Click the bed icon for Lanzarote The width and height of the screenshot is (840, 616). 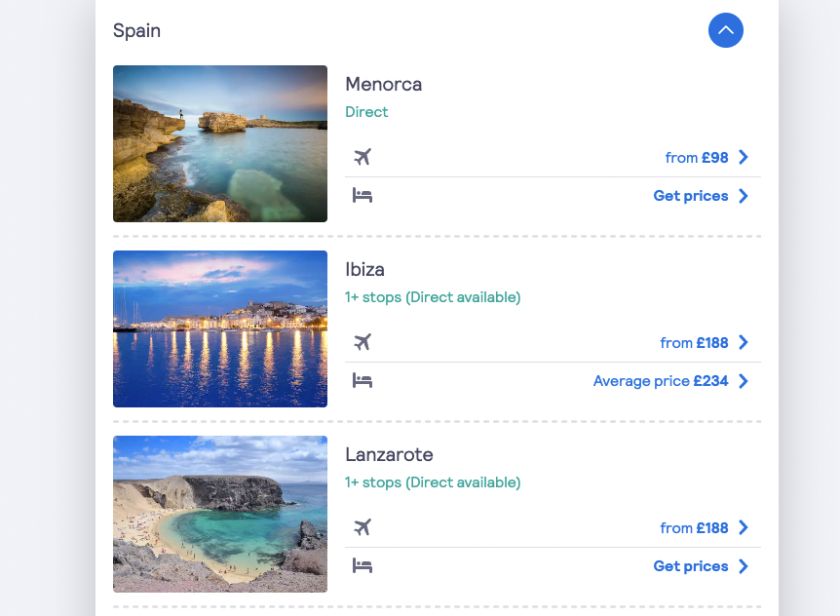coord(363,566)
